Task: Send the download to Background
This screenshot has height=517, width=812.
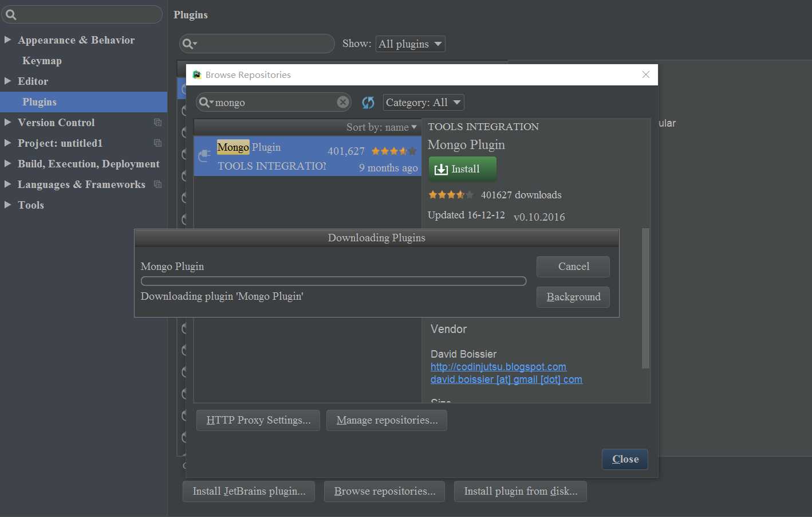Action: (573, 297)
